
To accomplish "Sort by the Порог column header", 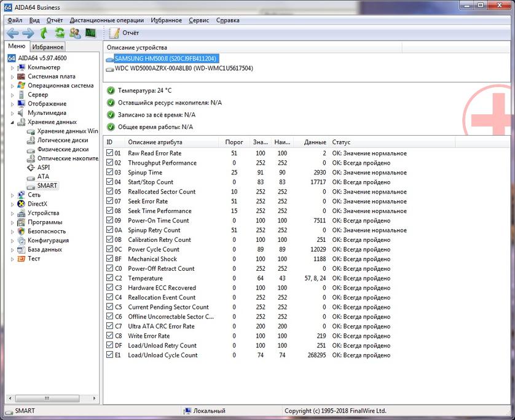I will tap(234, 142).
